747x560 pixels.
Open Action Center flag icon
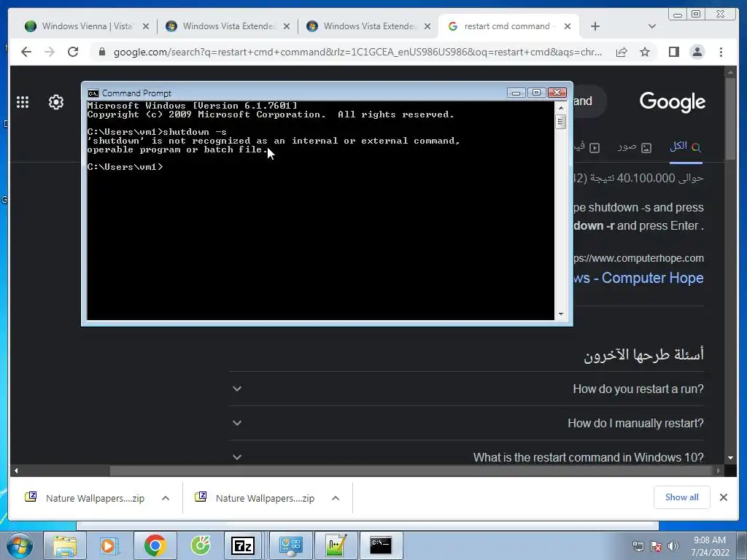coord(656,546)
